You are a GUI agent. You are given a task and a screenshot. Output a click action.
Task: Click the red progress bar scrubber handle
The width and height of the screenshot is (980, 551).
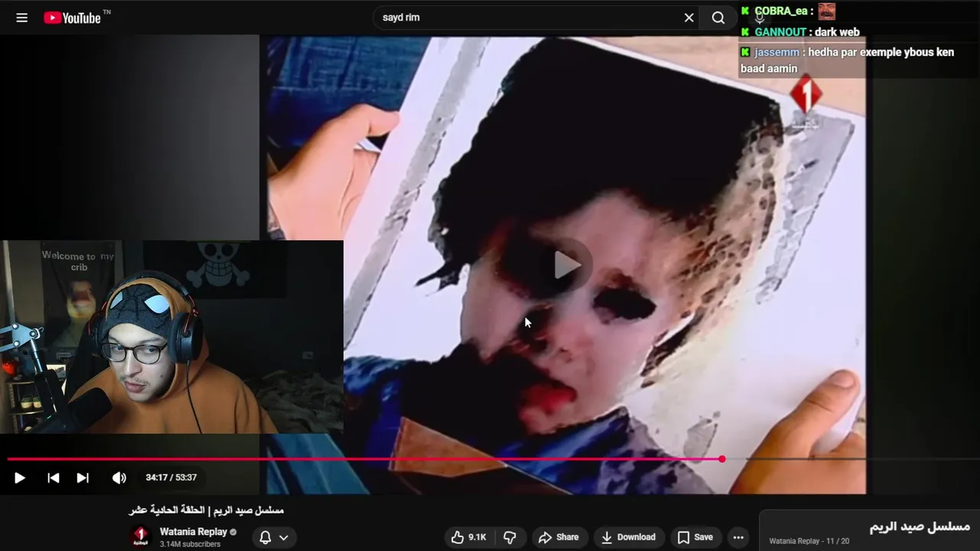click(722, 459)
